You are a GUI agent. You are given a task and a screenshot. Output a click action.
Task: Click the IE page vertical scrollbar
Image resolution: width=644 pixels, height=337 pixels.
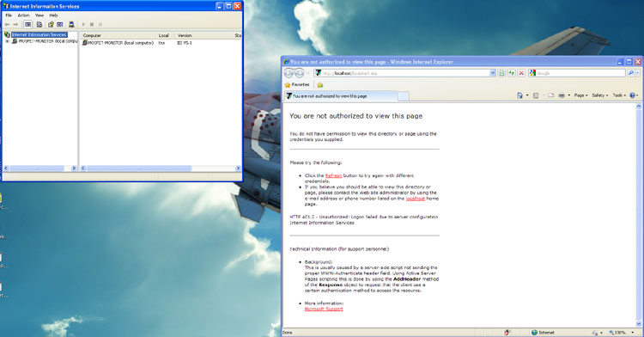pos(639,215)
